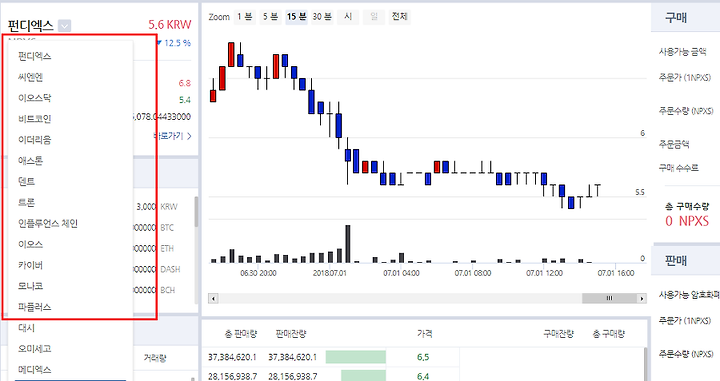
Task: Set chart zoom to 1 분
Action: point(245,17)
